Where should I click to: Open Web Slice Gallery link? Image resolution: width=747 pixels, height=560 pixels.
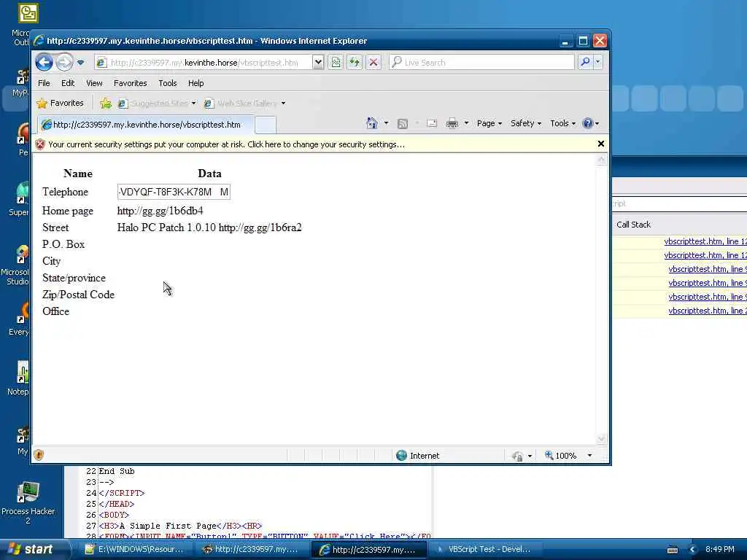(x=241, y=103)
